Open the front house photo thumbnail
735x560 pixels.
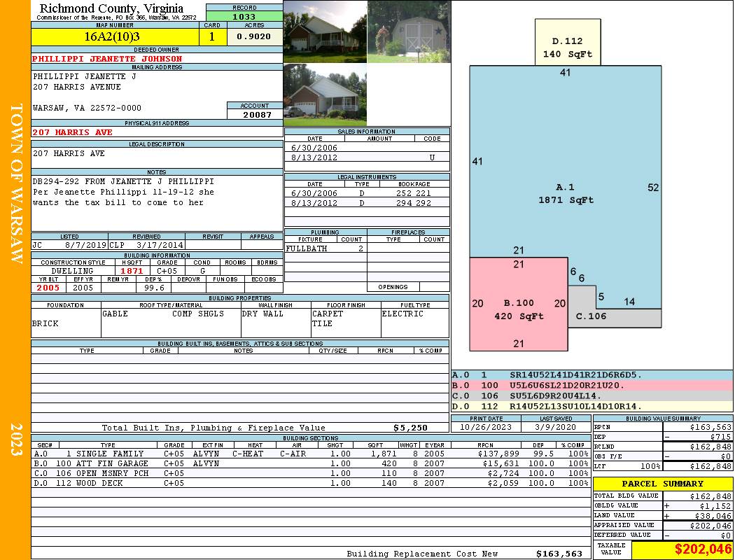(325, 31)
